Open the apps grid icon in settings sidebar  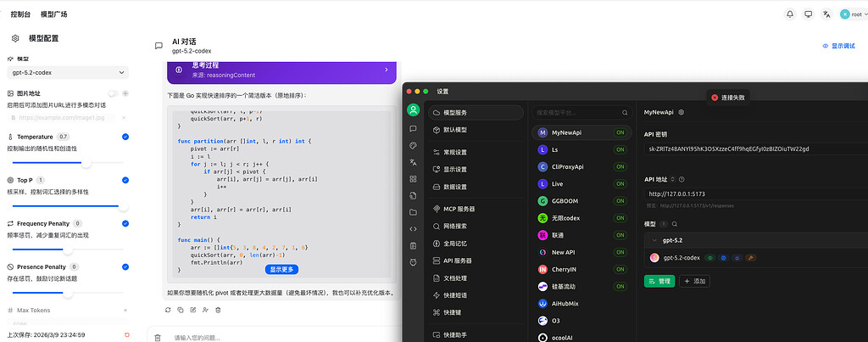click(413, 179)
